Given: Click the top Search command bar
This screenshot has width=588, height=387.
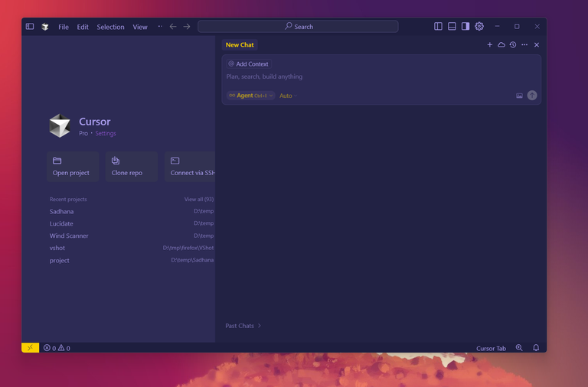Looking at the screenshot, I should 298,27.
